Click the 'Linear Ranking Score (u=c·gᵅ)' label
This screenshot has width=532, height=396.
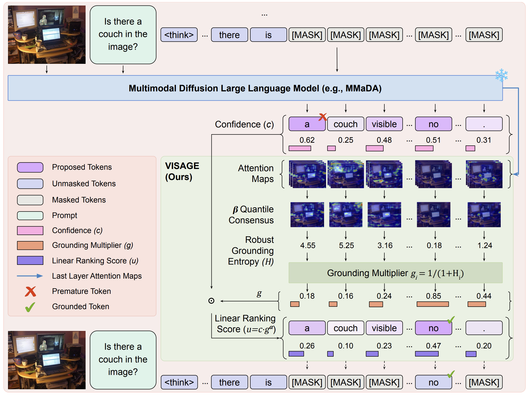click(245, 324)
